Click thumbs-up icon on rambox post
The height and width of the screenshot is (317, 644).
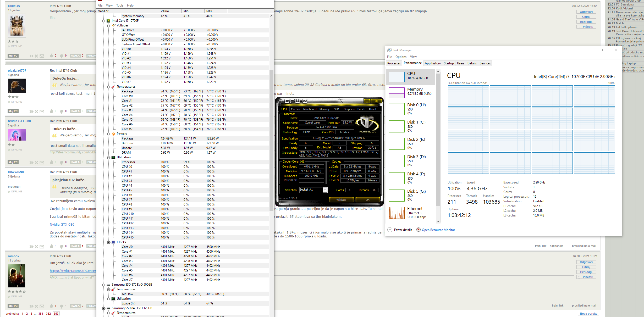(x=52, y=306)
